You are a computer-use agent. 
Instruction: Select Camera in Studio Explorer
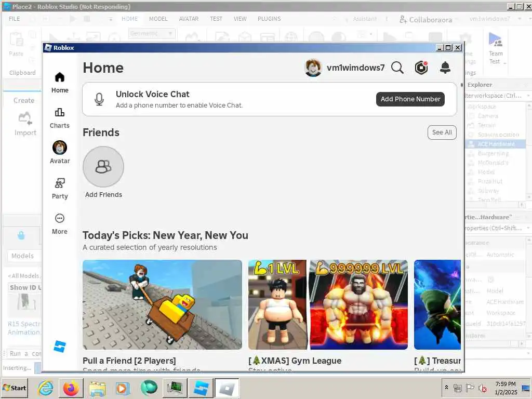point(487,116)
